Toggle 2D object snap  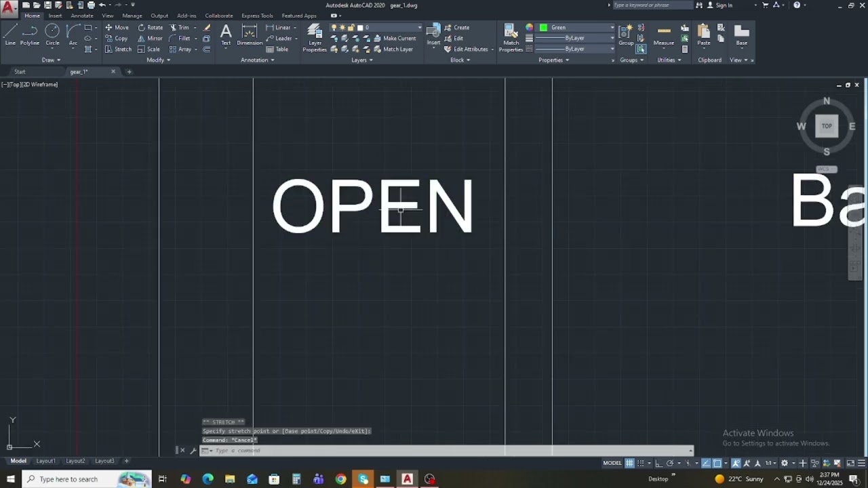[717, 463]
